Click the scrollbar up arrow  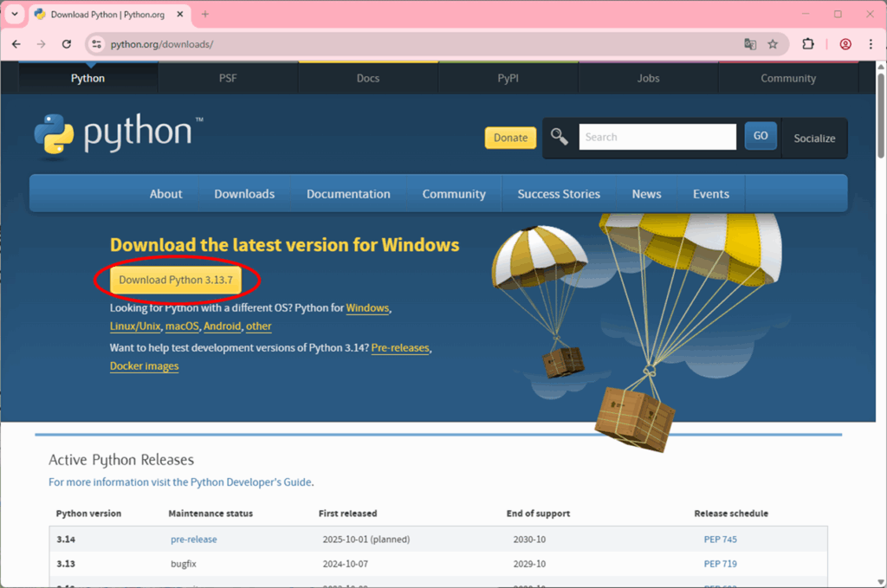pos(881,66)
